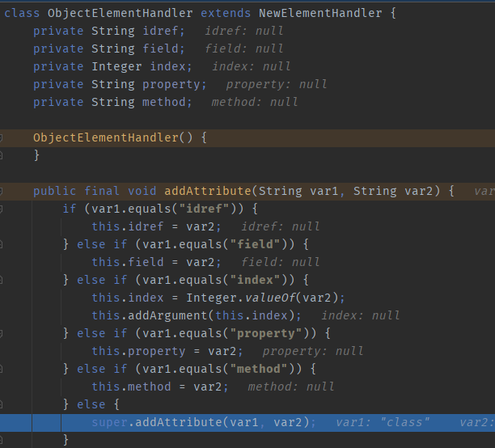Click the 'private String method;' declaration

tap(112, 102)
